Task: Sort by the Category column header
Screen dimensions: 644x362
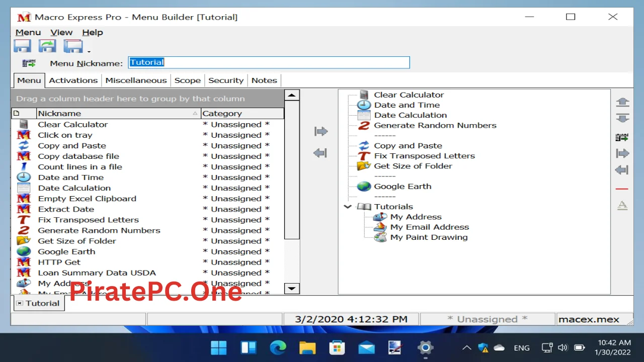Action: click(x=243, y=114)
